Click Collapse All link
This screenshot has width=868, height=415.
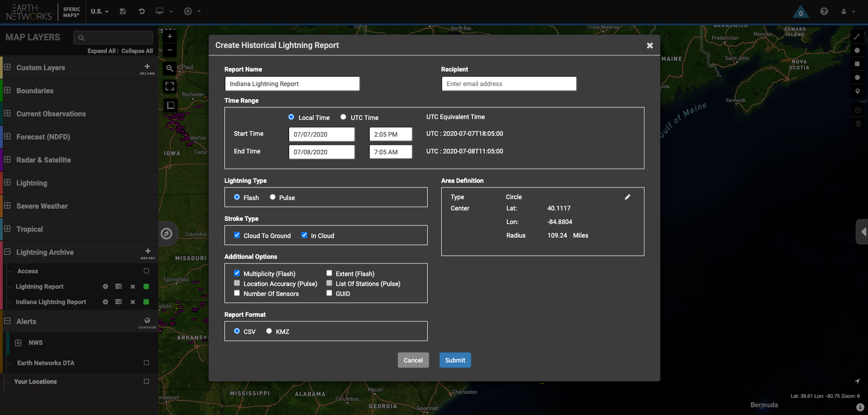pyautogui.click(x=137, y=51)
